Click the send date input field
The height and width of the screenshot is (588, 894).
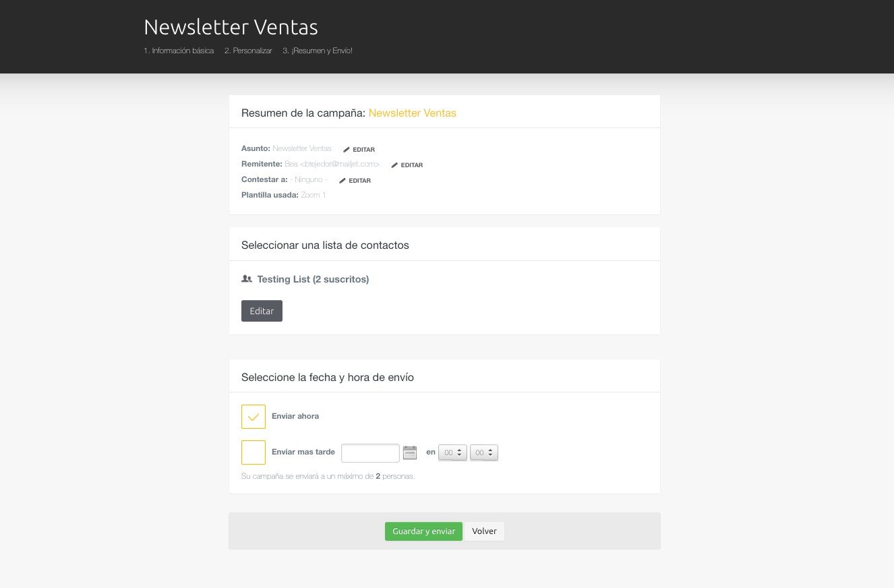coord(370,453)
